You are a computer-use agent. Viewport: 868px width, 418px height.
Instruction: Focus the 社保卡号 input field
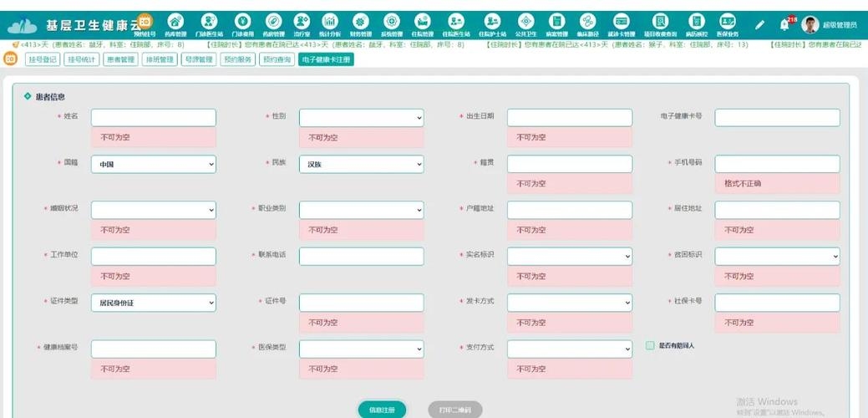[777, 303]
